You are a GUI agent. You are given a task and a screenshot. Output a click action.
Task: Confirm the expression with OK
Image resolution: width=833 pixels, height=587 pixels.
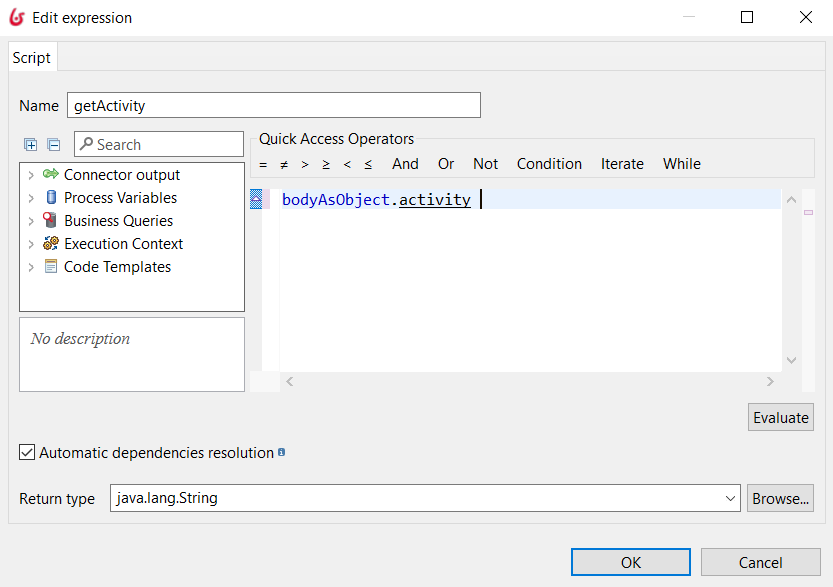[631, 562]
